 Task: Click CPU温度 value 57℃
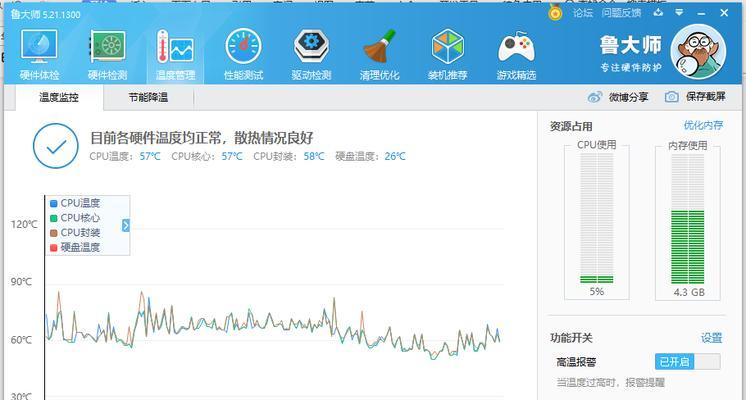coord(150,156)
